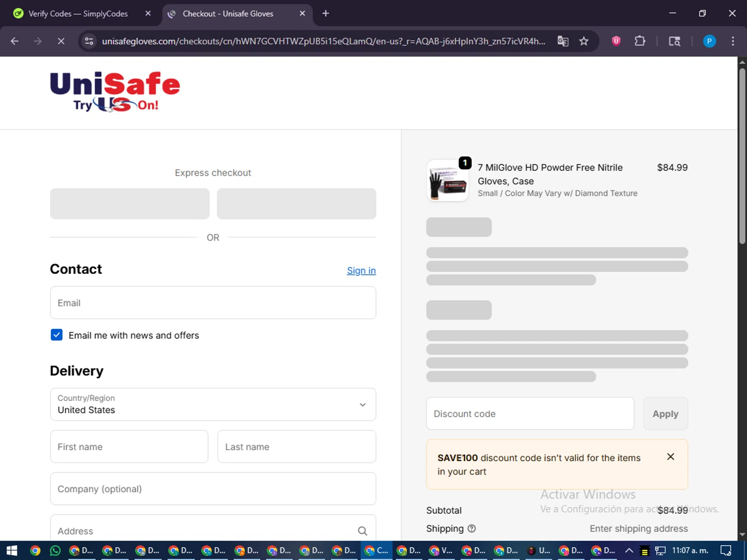Click the page vertical scrollbar
Image resolution: width=747 pixels, height=560 pixels.
coord(742,155)
